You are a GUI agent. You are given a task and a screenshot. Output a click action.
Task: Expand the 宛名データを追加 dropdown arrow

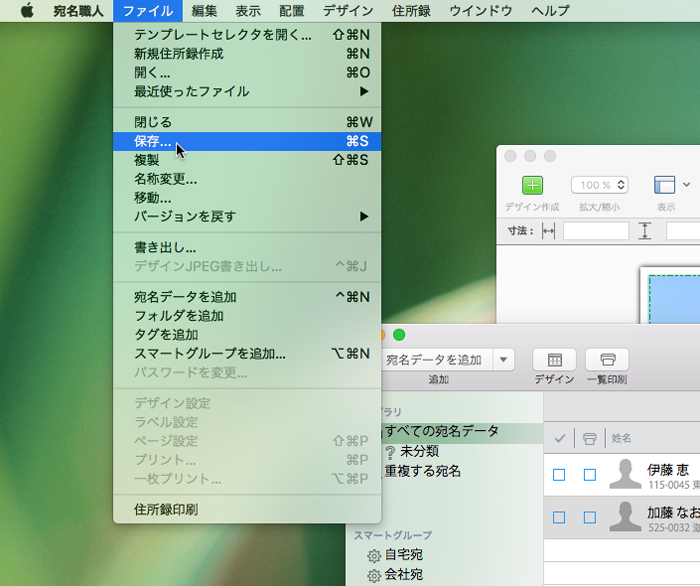[504, 360]
